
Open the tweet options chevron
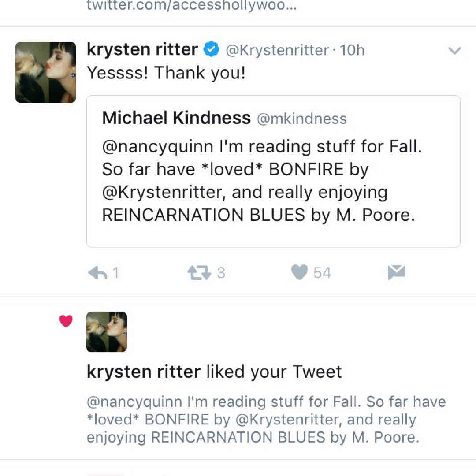click(454, 51)
